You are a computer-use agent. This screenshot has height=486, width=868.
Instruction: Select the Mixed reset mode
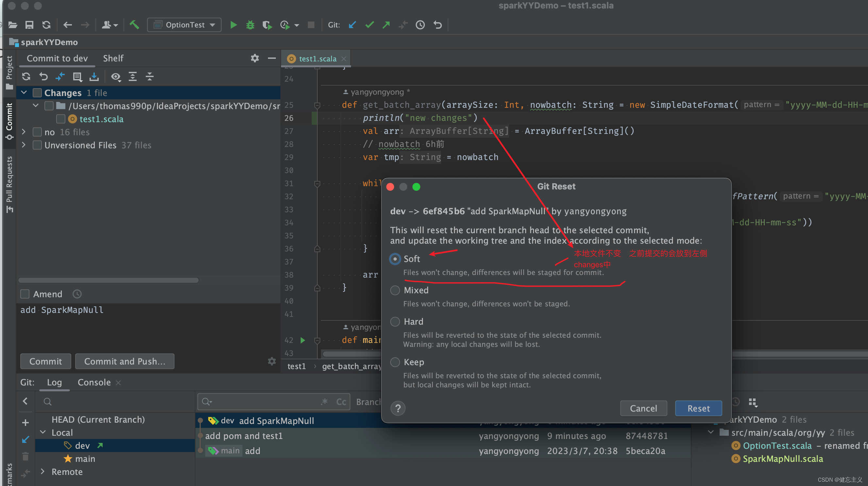click(x=395, y=290)
